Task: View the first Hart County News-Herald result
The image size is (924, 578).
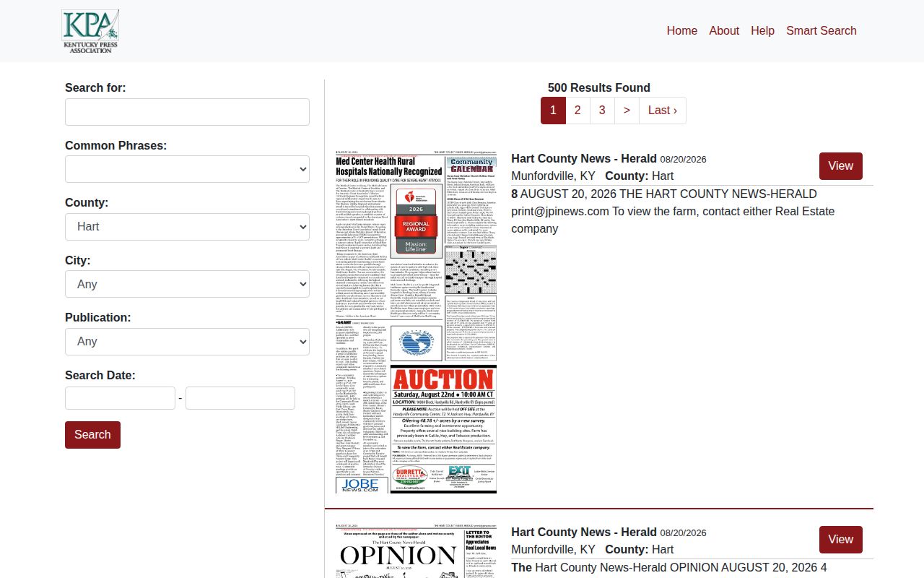Action: coord(840,166)
